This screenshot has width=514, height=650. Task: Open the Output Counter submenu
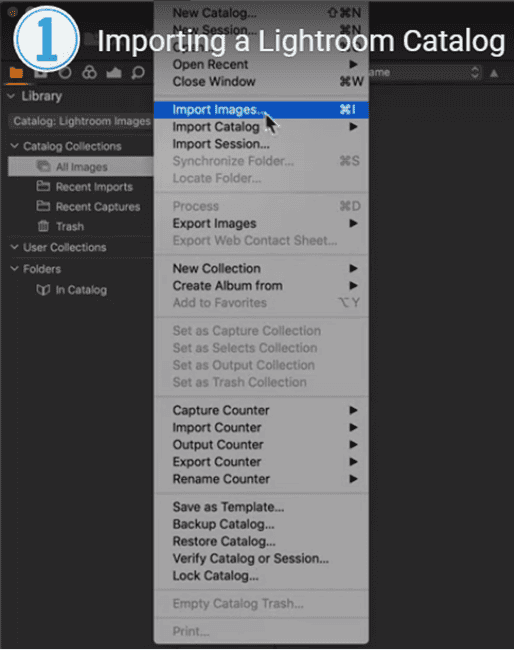pos(261,445)
